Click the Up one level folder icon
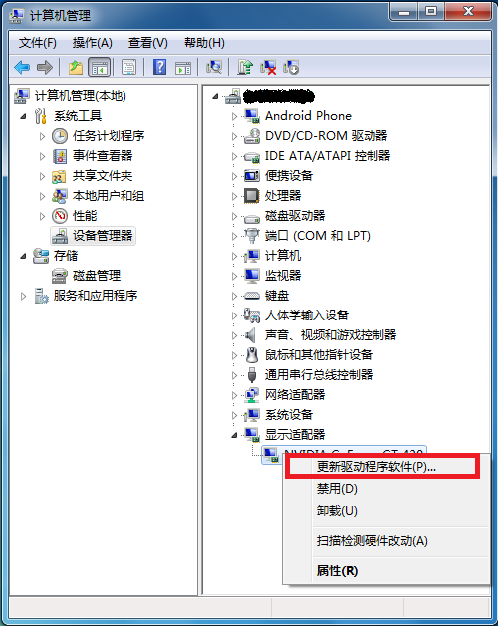498x626 pixels. pos(76,67)
